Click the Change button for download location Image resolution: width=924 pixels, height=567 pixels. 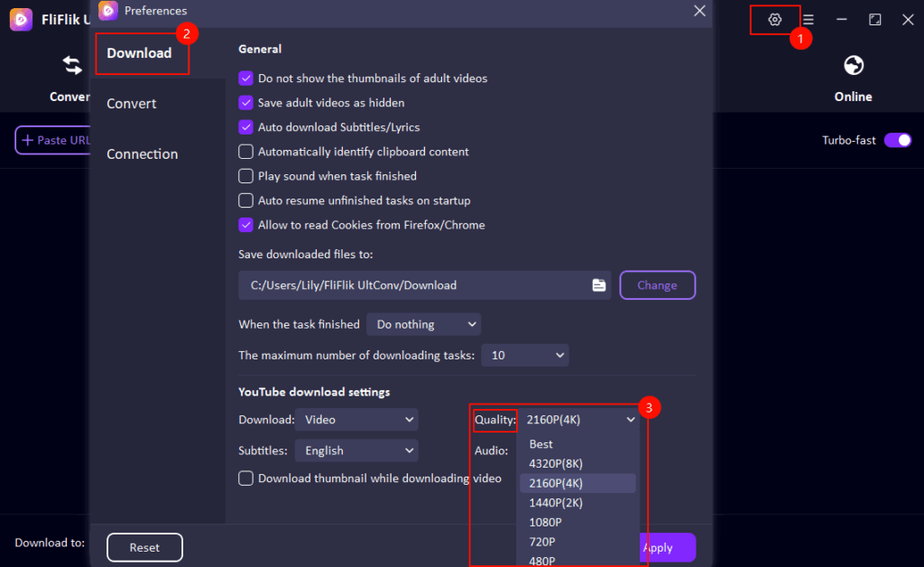(x=657, y=284)
